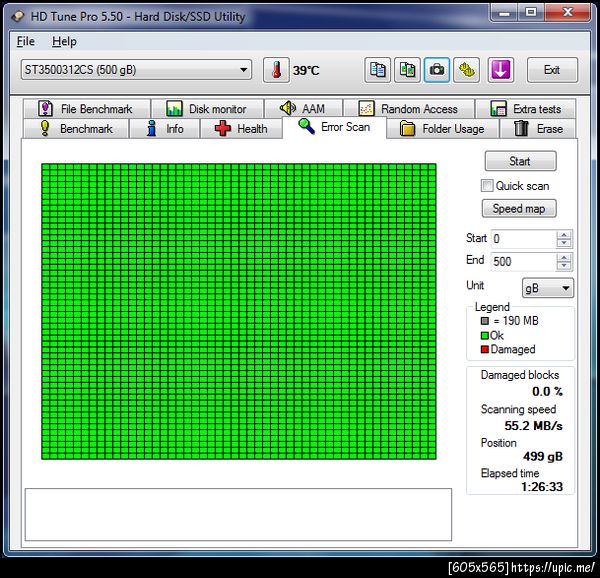Copy text results to clipboard icon

tap(377, 70)
